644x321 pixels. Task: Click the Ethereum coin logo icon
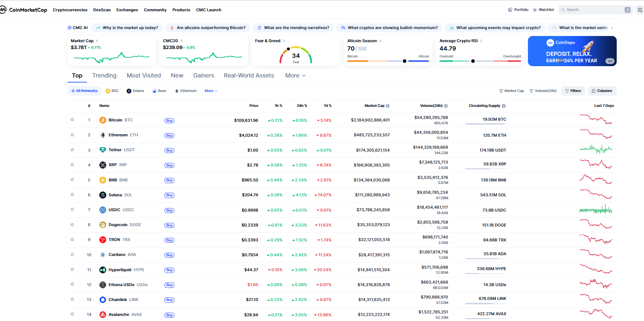103,135
